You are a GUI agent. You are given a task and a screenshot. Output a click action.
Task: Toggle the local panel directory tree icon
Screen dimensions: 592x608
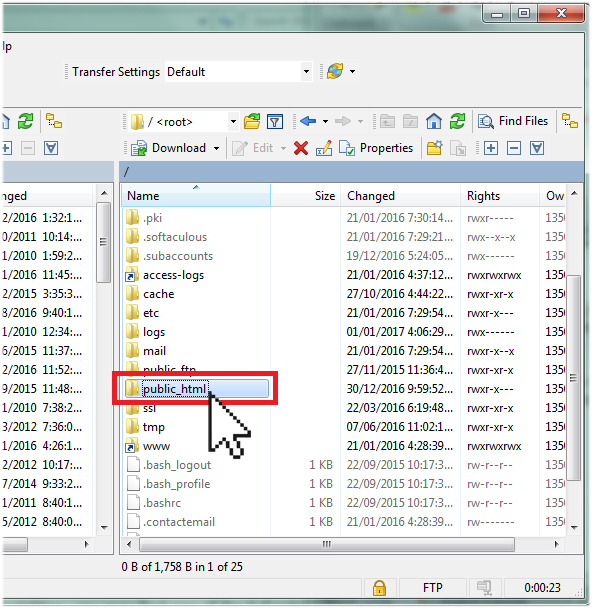coord(54,121)
